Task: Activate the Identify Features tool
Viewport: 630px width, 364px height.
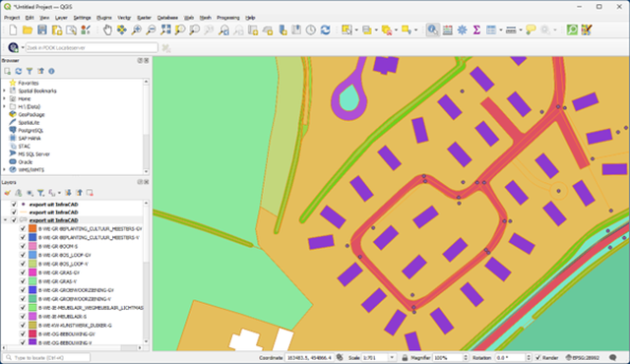Action: (432, 30)
